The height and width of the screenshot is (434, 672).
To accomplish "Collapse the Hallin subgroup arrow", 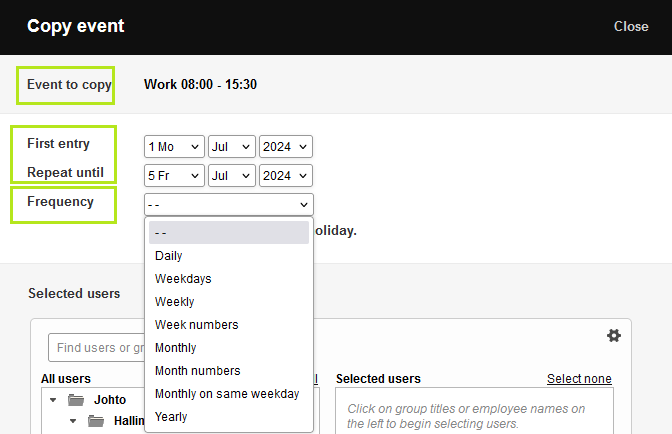I will coord(72,421).
